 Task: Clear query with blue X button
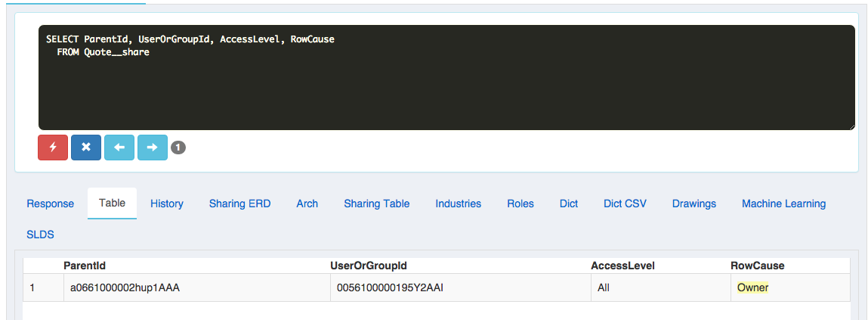click(86, 148)
